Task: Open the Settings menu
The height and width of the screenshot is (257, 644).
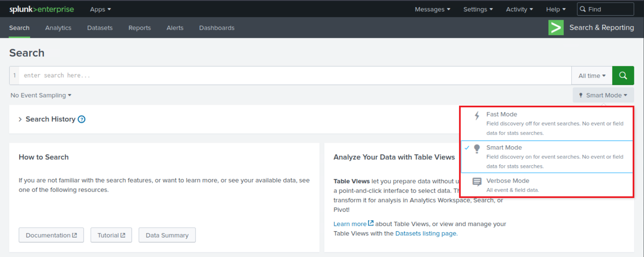Action: coord(478,9)
